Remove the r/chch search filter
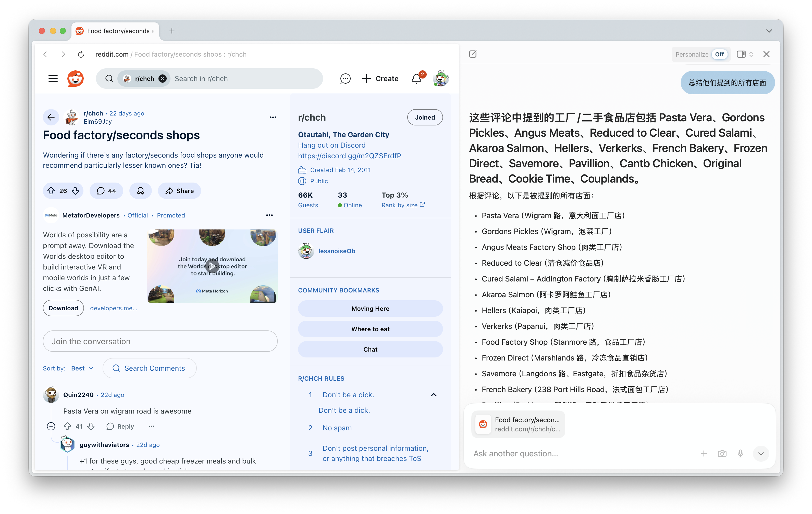Viewport: 812px width, 514px height. point(163,79)
